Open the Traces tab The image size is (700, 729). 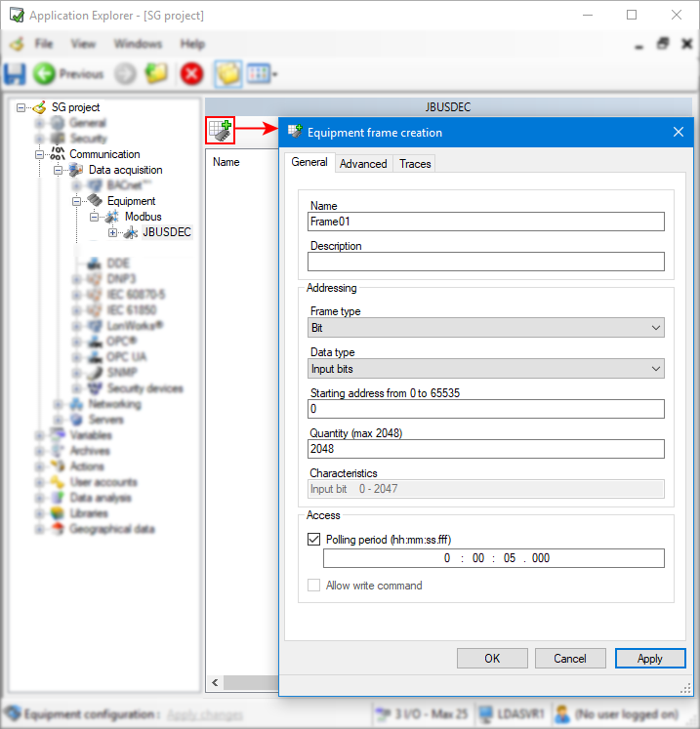[x=415, y=163]
